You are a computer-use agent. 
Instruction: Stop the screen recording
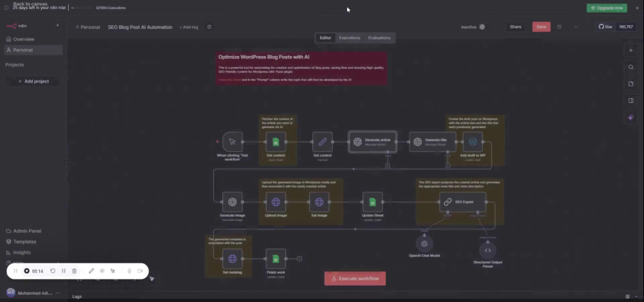[26, 271]
